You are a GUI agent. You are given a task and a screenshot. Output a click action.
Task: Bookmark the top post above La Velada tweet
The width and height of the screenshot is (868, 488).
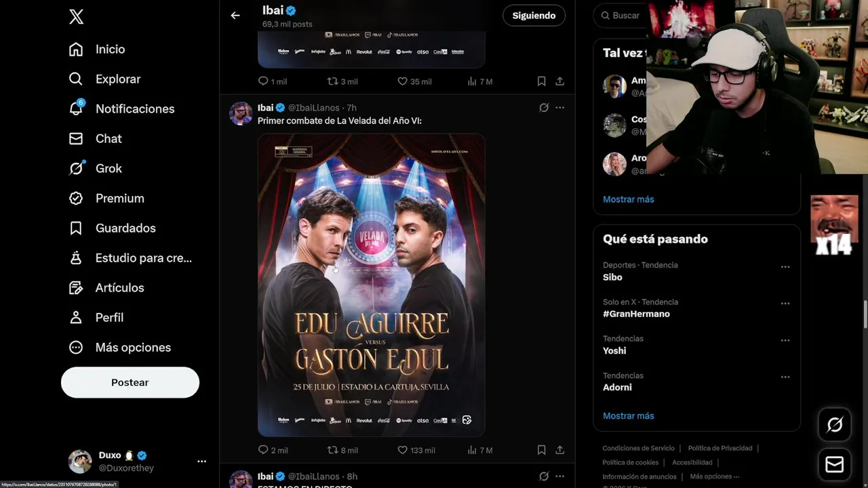click(541, 81)
